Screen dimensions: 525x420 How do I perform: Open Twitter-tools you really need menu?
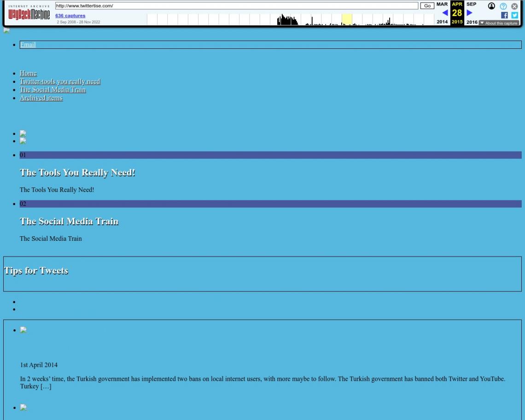pyautogui.click(x=60, y=82)
